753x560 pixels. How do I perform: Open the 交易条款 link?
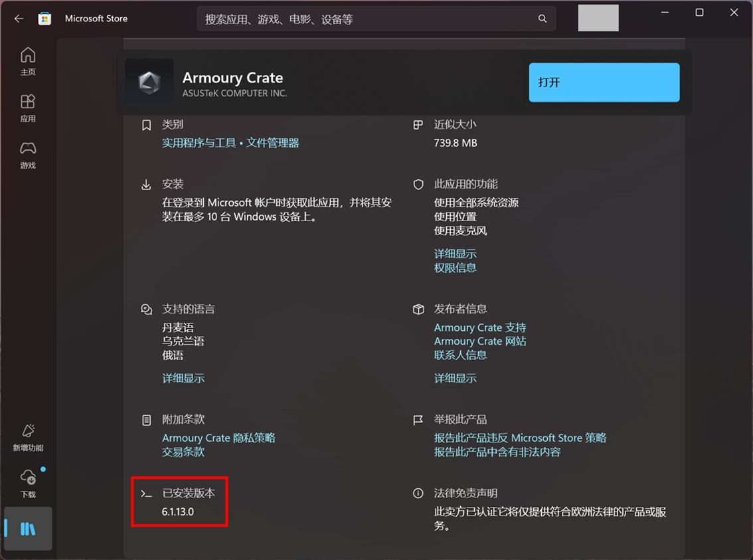coord(183,452)
